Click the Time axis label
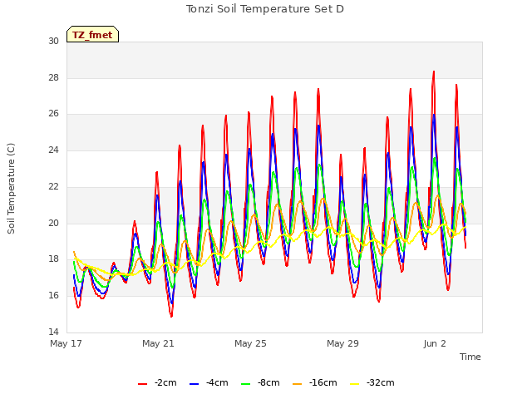The image size is (532, 399). [470, 357]
